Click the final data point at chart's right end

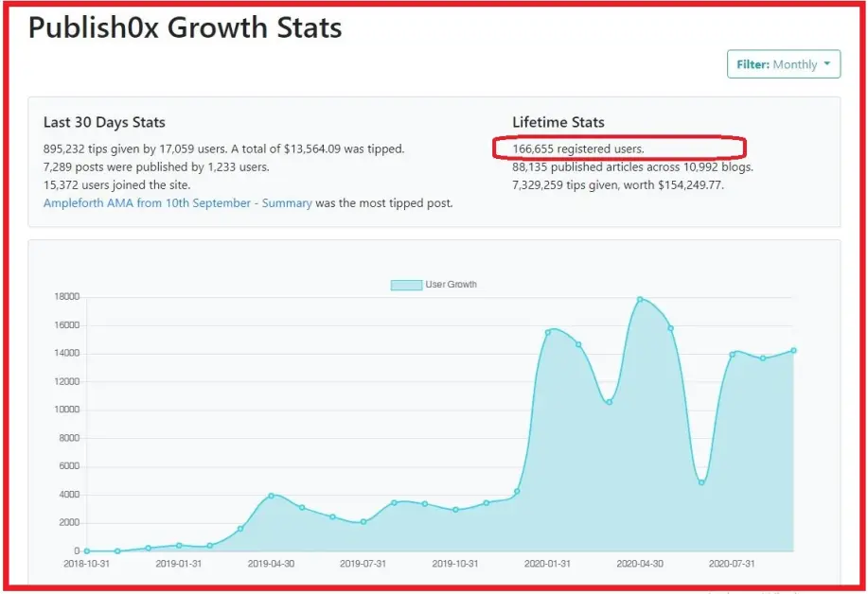(x=793, y=351)
